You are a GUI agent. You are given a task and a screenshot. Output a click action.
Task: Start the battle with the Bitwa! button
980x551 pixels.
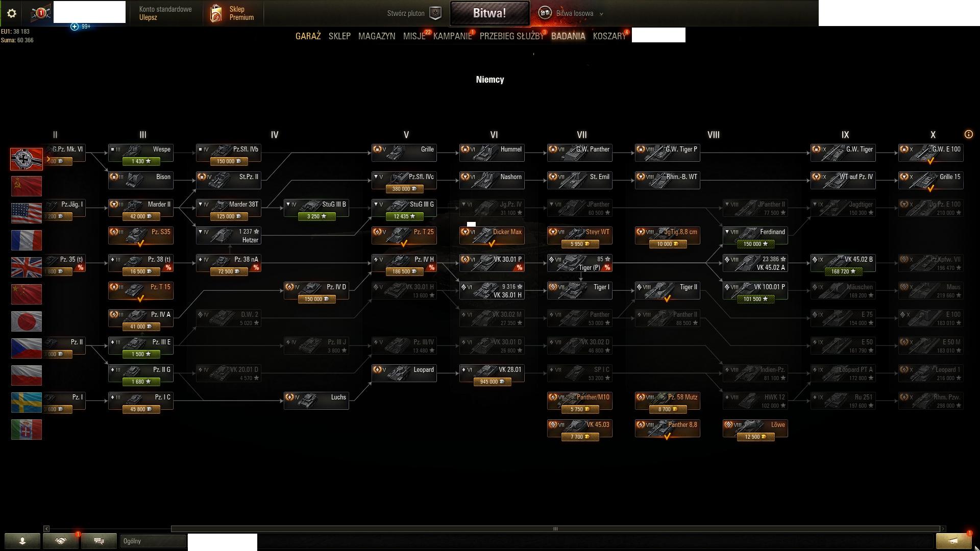tap(489, 13)
